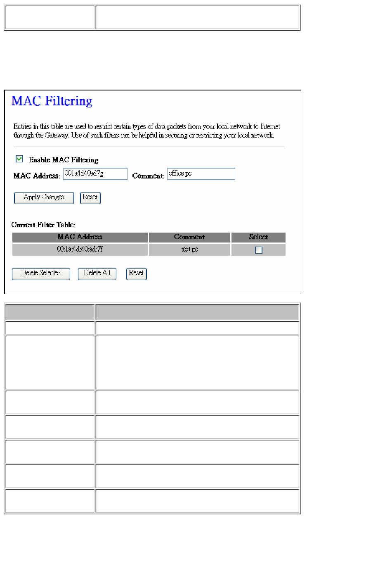Screen dimensions: 392x573
Task: Select the 'test pc' comment cell
Action: [189, 250]
